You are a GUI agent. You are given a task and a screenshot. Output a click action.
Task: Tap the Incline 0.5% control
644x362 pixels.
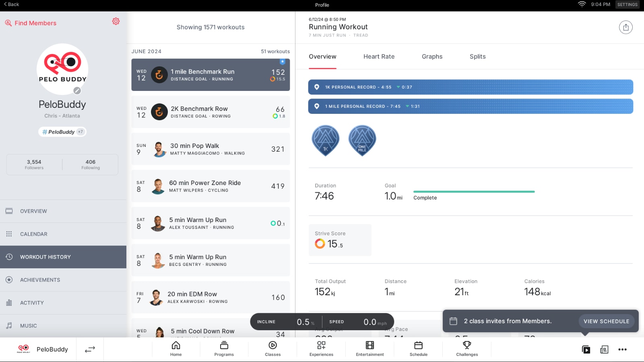tap(286, 322)
